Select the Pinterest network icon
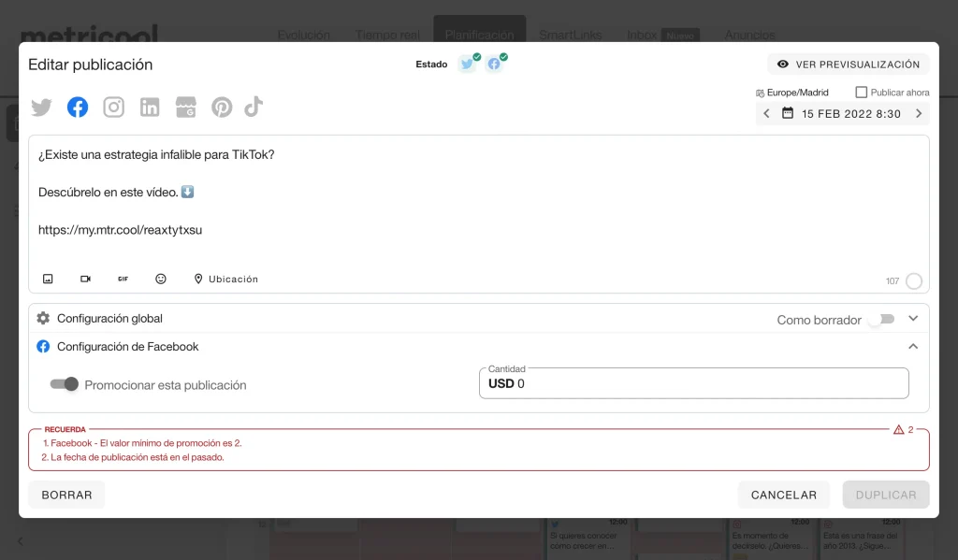Image resolution: width=958 pixels, height=560 pixels. [221, 108]
